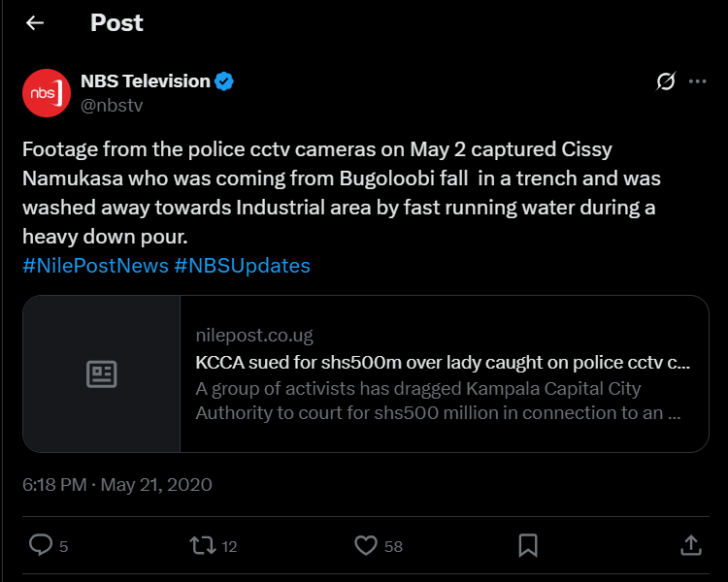Repost this post via retweet icon
This screenshot has width=728, height=582.
(202, 545)
